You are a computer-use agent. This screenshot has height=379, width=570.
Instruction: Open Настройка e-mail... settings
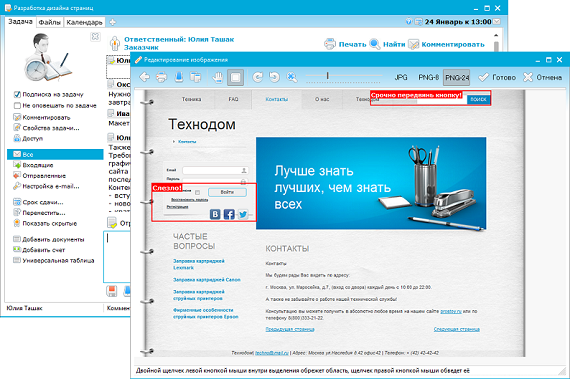pyautogui.click(x=46, y=186)
